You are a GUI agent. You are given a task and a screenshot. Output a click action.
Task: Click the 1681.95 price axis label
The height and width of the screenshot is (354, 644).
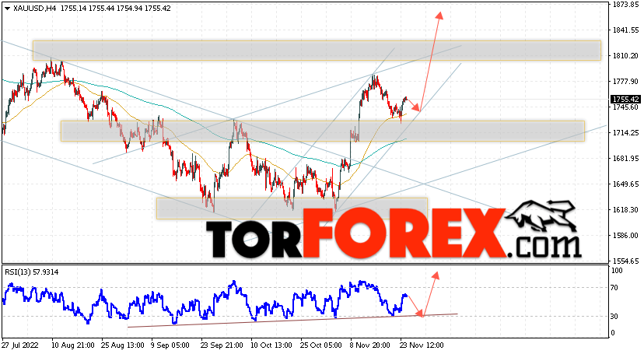click(625, 158)
